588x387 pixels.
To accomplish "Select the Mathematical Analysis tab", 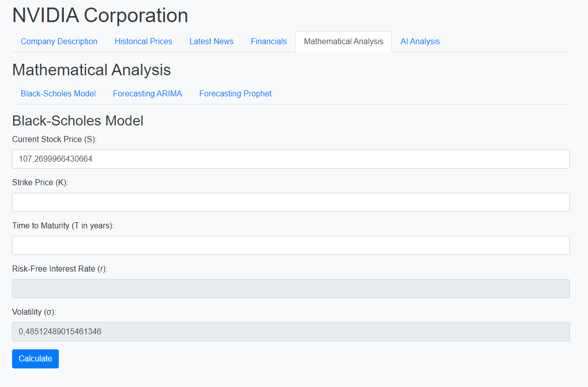I will point(343,42).
